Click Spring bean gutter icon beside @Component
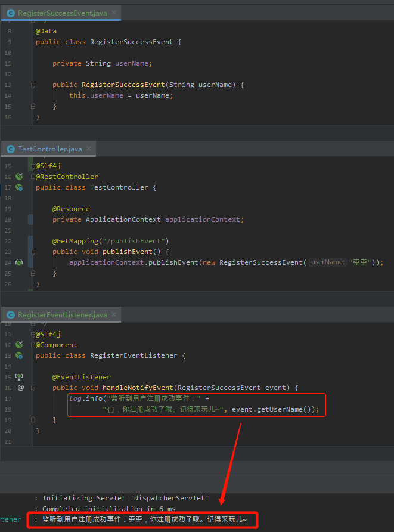The width and height of the screenshot is (394, 532). tap(19, 345)
